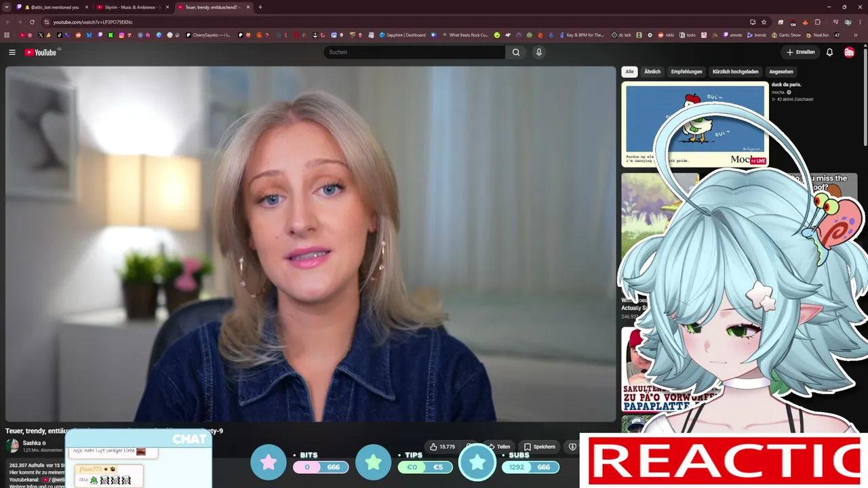Bookmark this page with the star icon
Viewport: 868px width, 488px height.
[764, 22]
